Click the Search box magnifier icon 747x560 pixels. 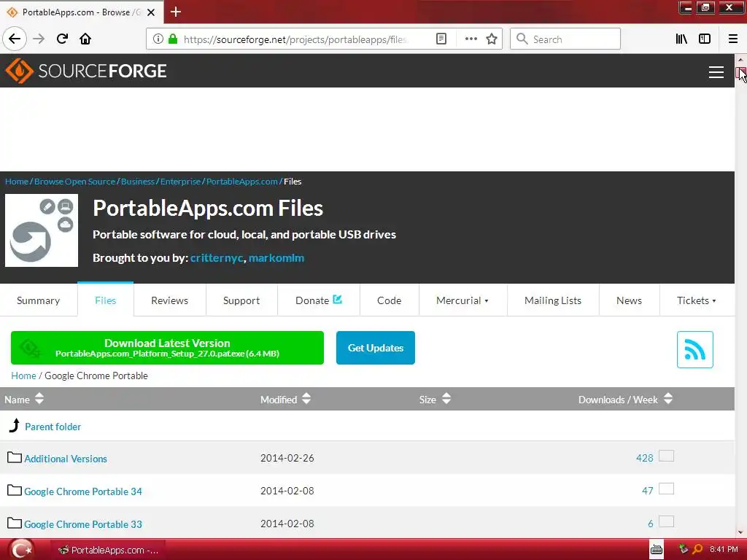pyautogui.click(x=522, y=39)
